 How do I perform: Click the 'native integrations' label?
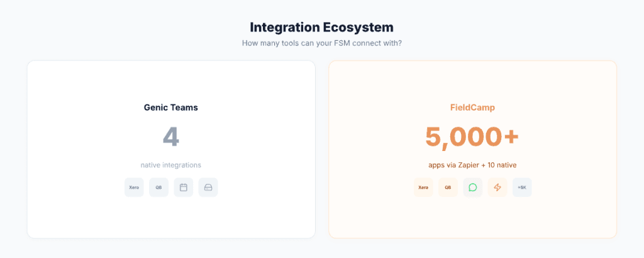point(171,165)
